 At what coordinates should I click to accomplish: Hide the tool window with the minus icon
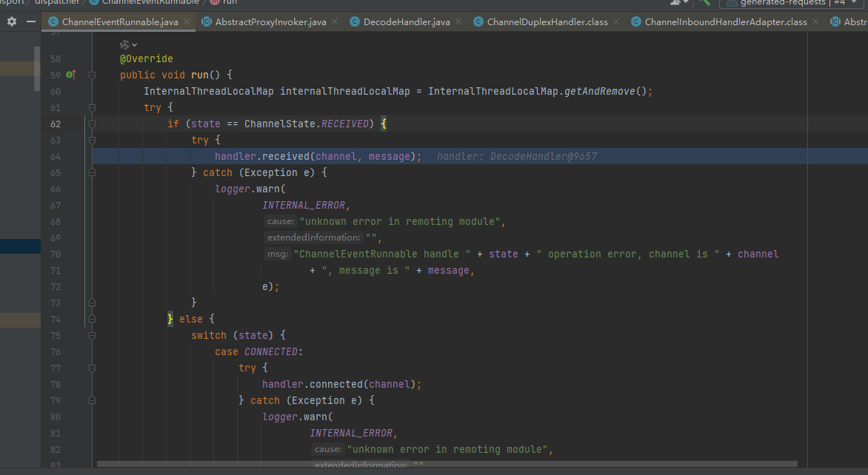31,21
